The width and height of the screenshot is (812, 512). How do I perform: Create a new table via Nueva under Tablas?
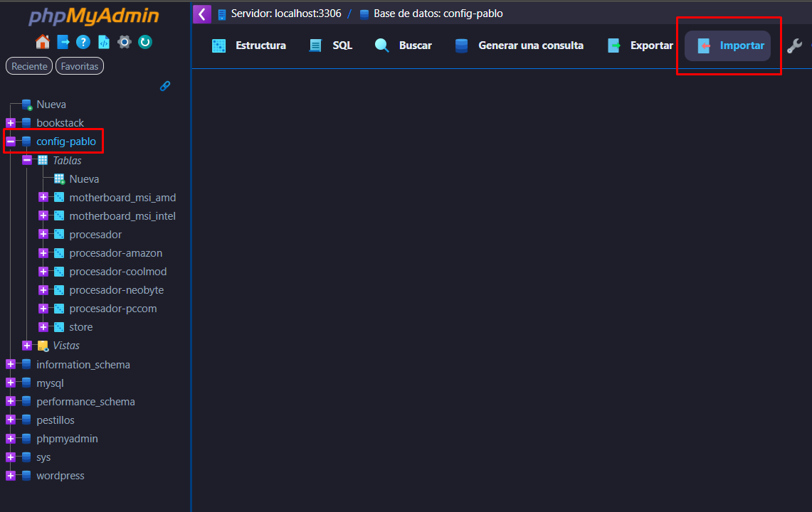point(84,179)
